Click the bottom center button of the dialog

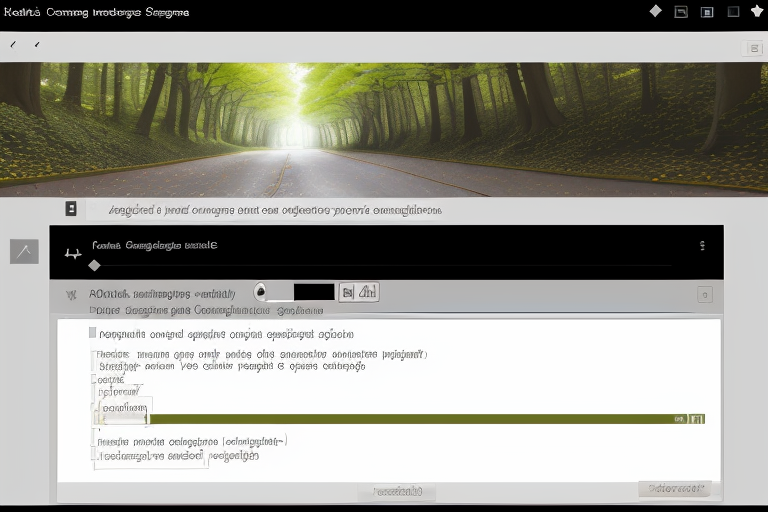pyautogui.click(x=396, y=492)
